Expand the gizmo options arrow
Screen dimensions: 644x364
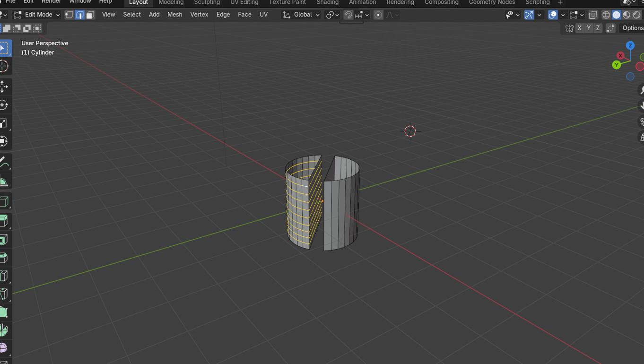coord(539,15)
